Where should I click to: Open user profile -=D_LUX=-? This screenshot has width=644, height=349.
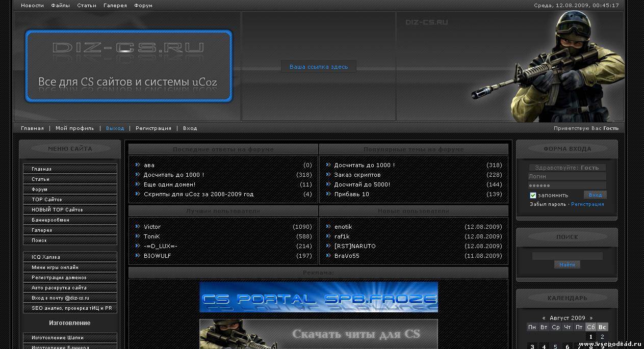click(x=160, y=246)
